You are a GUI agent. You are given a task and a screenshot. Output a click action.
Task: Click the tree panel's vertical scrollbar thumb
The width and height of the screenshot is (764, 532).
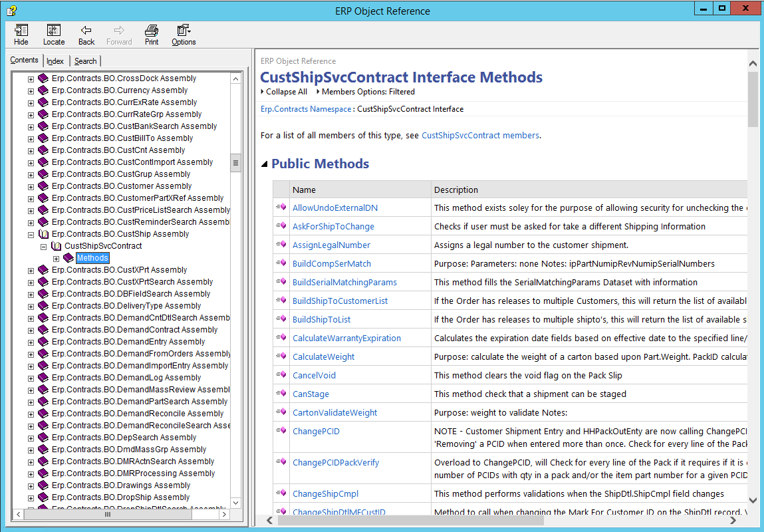pos(236,163)
